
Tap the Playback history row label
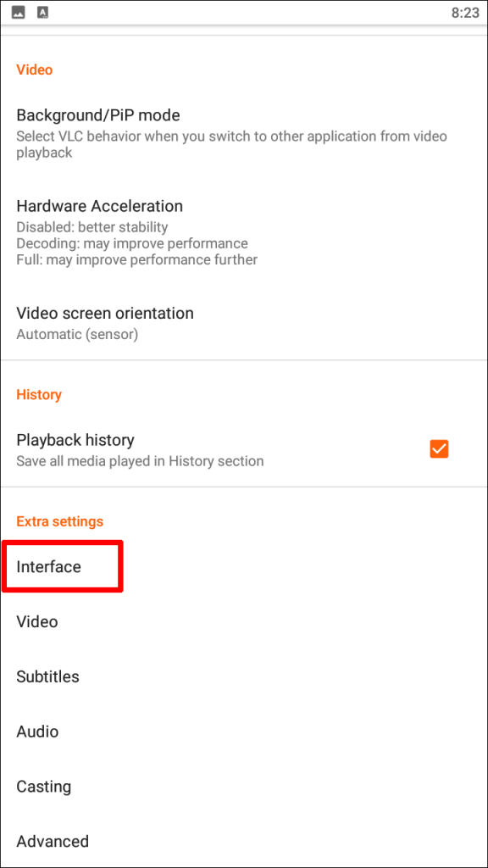[75, 440]
